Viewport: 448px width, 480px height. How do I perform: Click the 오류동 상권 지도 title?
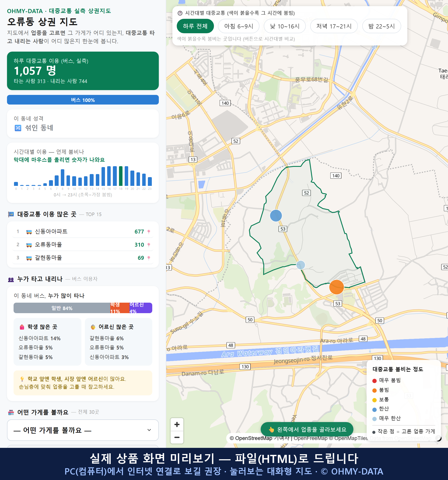[42, 22]
